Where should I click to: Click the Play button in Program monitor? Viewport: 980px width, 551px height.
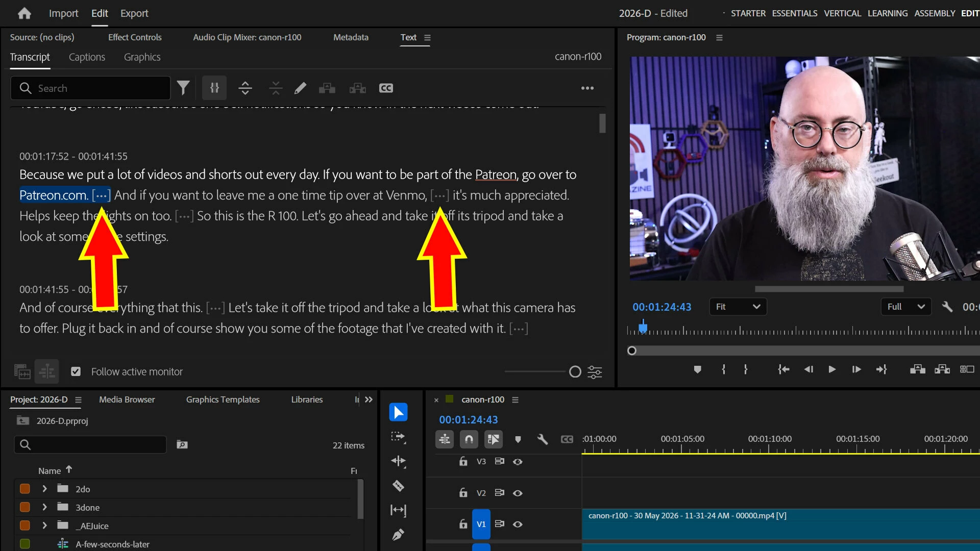click(832, 369)
